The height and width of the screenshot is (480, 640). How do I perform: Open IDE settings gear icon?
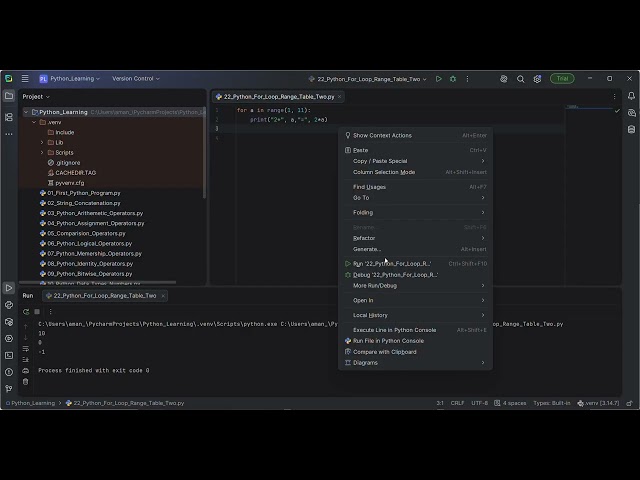point(537,79)
